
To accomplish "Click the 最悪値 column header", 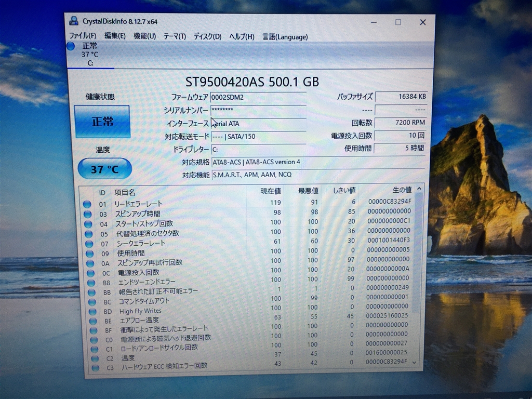I will [308, 191].
